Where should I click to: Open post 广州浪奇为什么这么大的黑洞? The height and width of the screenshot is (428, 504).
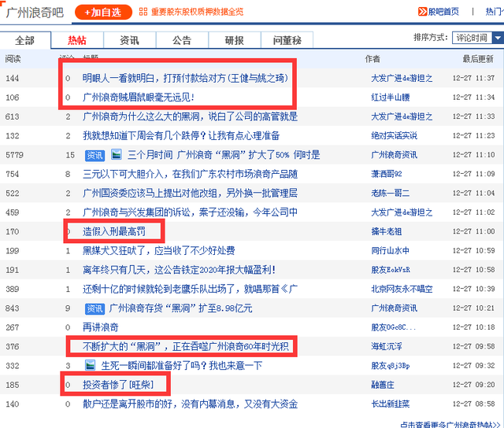coord(190,116)
